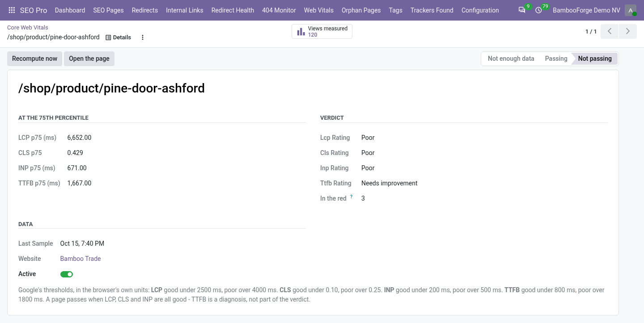Screen dimensions: 644x323
Task: Click the user avatar icon
Action: 631,10
